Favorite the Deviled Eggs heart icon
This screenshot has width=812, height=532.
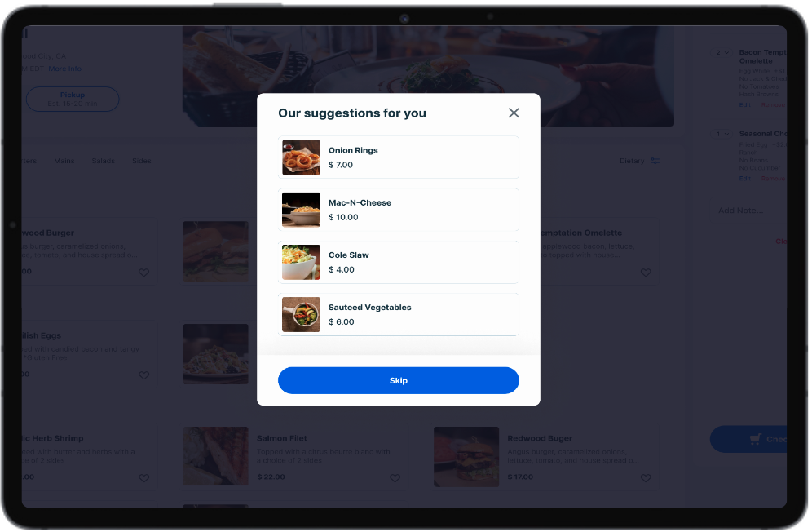click(144, 376)
